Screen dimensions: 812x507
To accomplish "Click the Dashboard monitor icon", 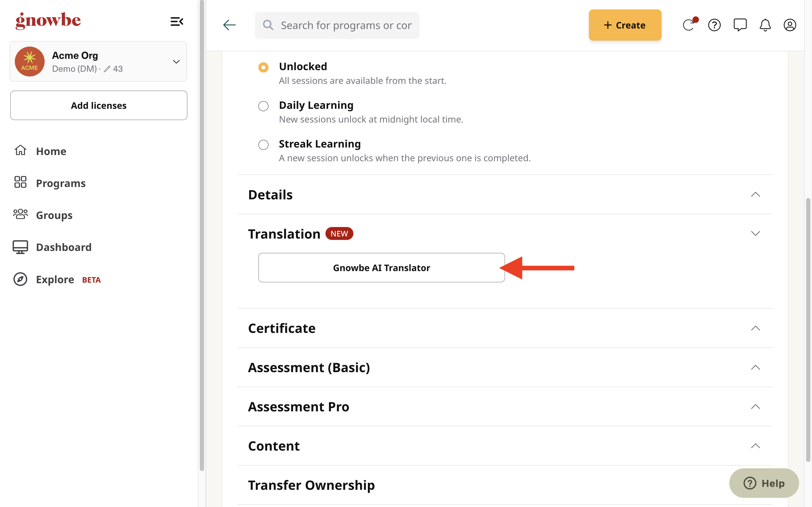I will coord(20,247).
